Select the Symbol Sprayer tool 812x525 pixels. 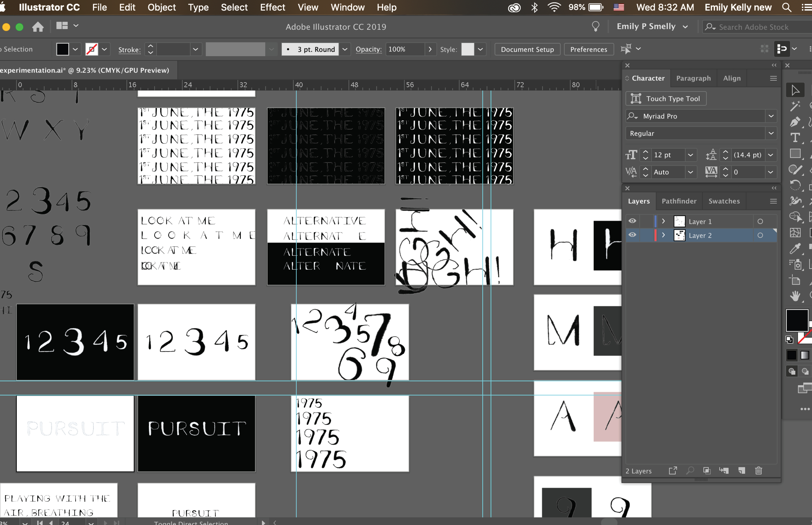pos(795,265)
